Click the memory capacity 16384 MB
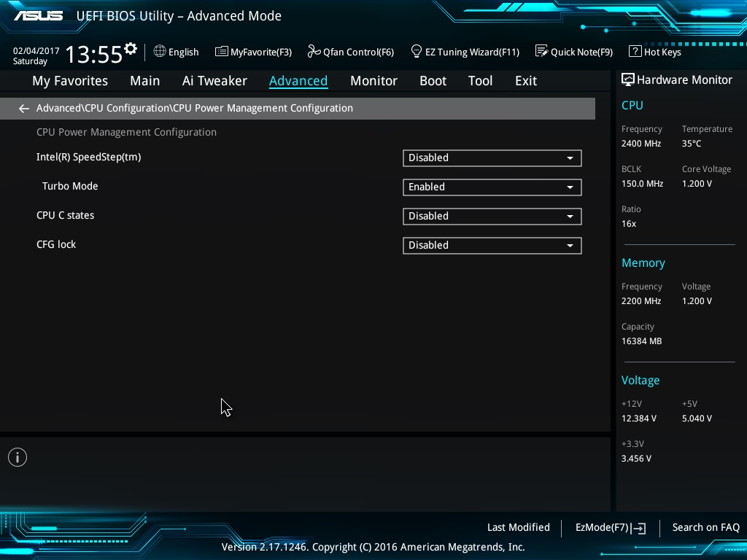Screen dimensions: 747x560 [642, 341]
